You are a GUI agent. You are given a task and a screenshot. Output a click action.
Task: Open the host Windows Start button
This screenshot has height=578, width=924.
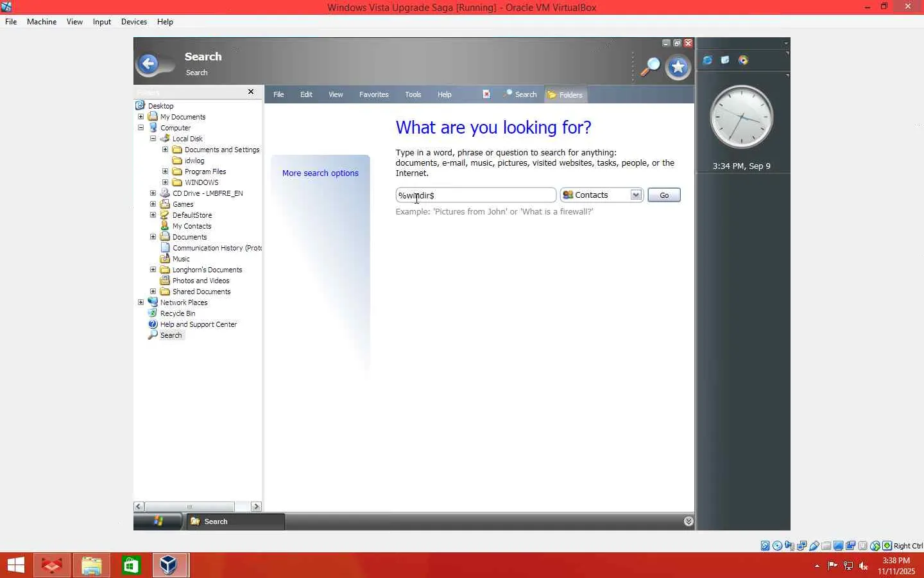click(15, 565)
